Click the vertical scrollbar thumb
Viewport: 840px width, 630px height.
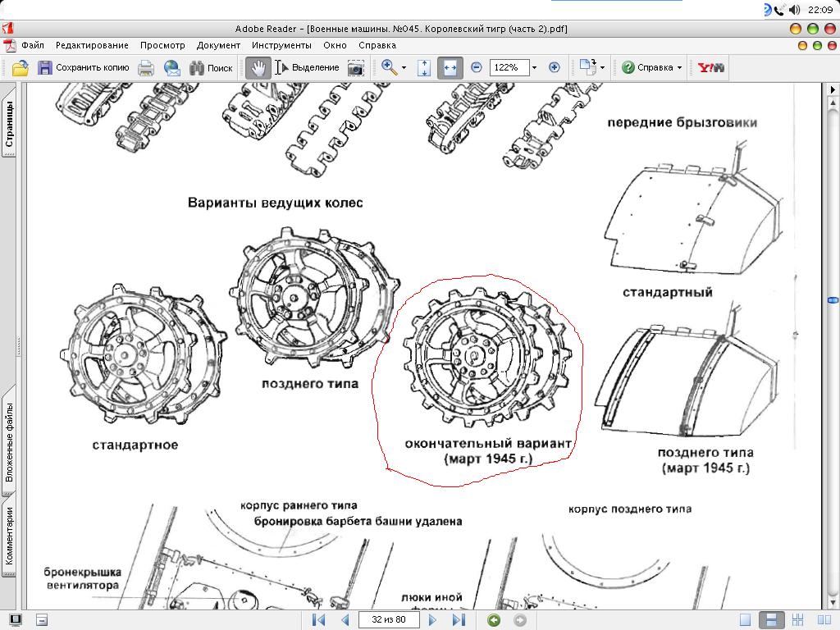[x=833, y=300]
